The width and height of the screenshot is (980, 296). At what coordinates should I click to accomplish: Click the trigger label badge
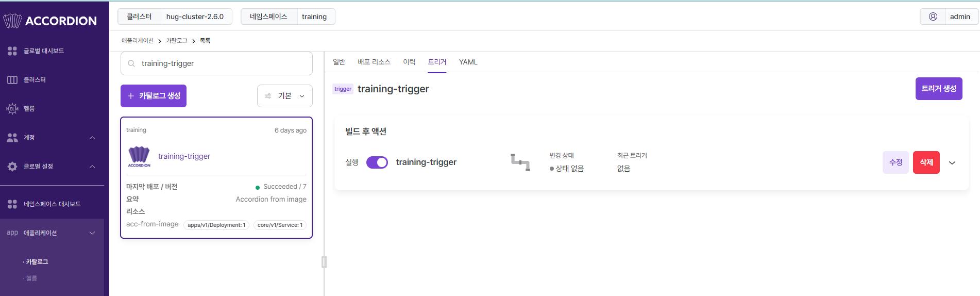coord(343,89)
